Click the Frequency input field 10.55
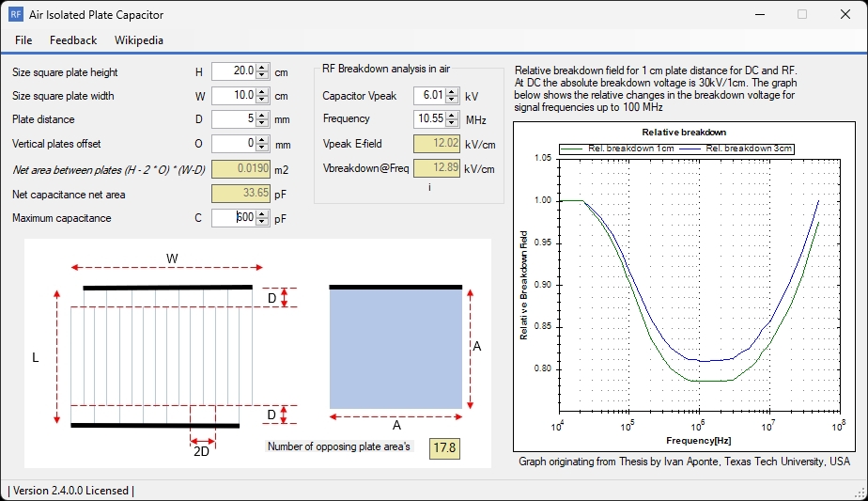Image resolution: width=868 pixels, height=501 pixels. (x=429, y=118)
